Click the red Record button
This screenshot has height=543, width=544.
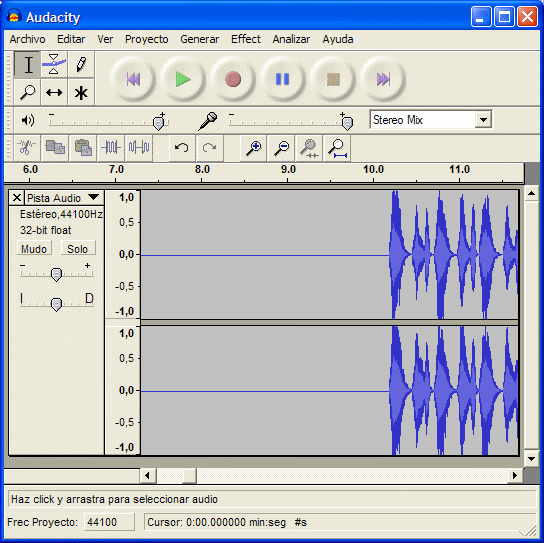coord(233,79)
